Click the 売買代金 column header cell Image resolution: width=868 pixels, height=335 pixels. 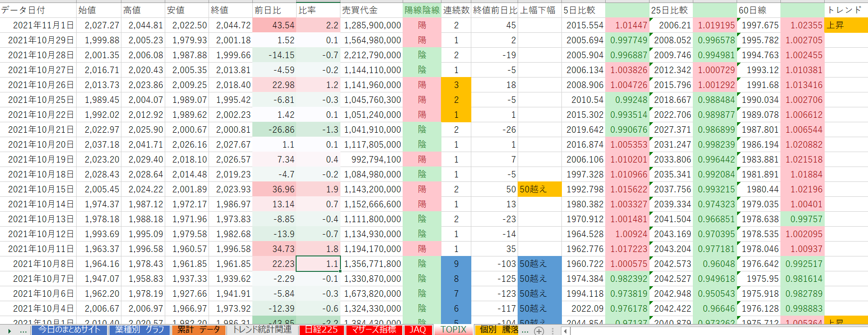pyautogui.click(x=371, y=10)
